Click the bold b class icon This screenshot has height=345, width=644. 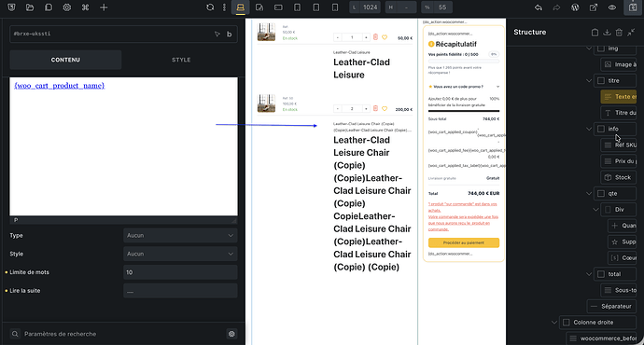(x=230, y=34)
